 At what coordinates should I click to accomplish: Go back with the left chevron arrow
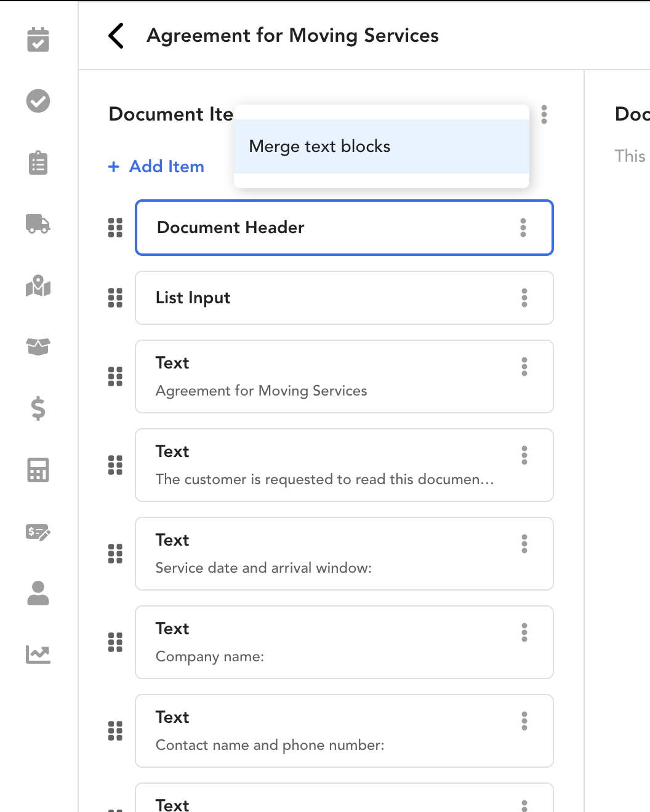116,36
